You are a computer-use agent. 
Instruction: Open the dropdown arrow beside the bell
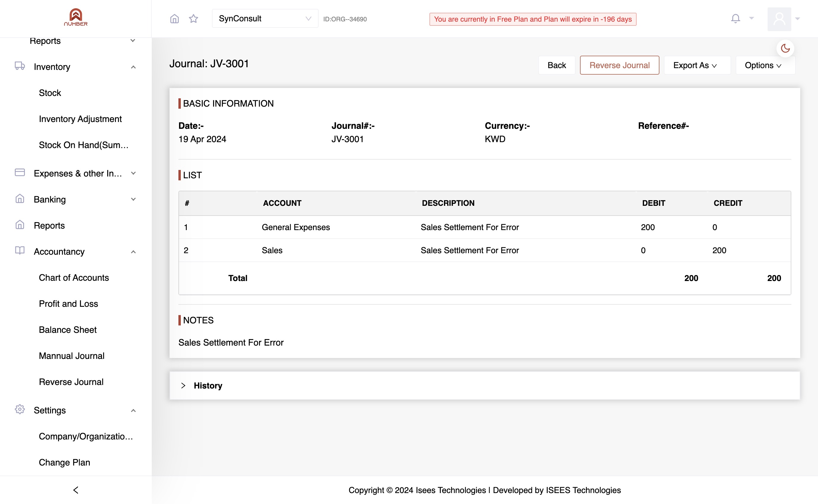751,18
